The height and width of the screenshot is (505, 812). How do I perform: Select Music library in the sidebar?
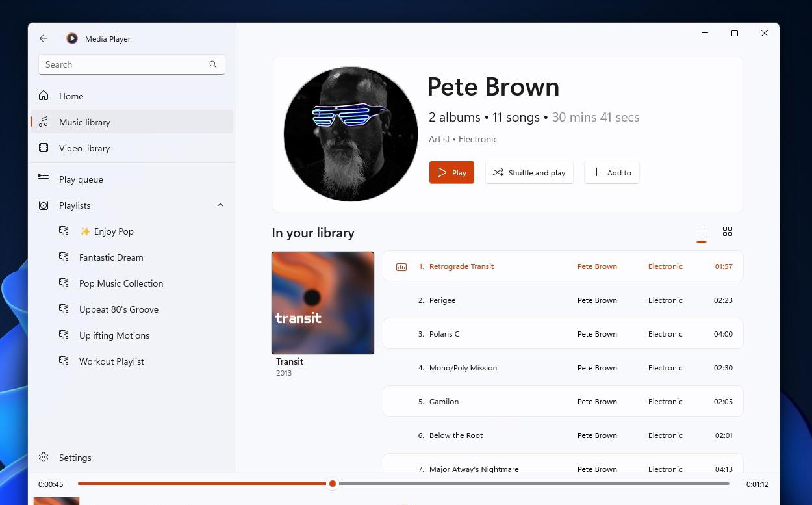point(132,122)
